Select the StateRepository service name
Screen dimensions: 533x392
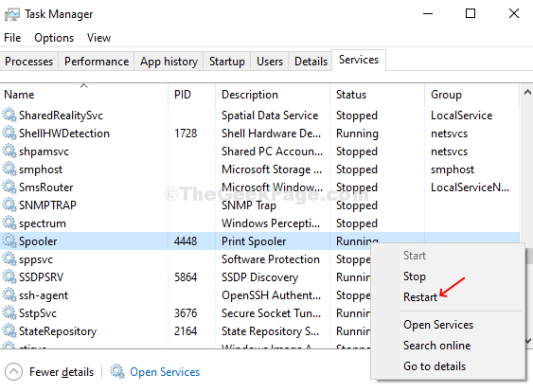click(x=58, y=331)
